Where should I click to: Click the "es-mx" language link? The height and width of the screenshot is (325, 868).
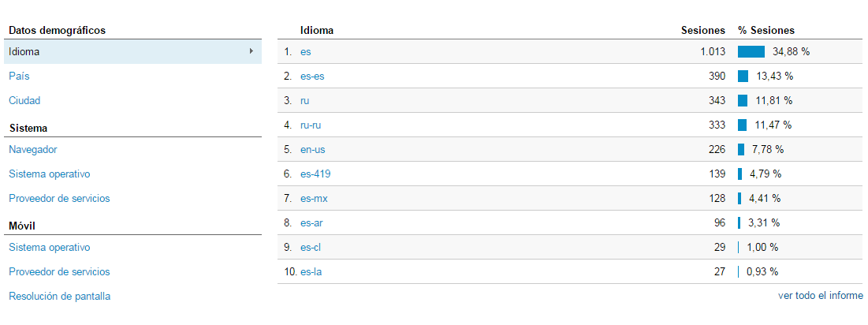pos(313,198)
